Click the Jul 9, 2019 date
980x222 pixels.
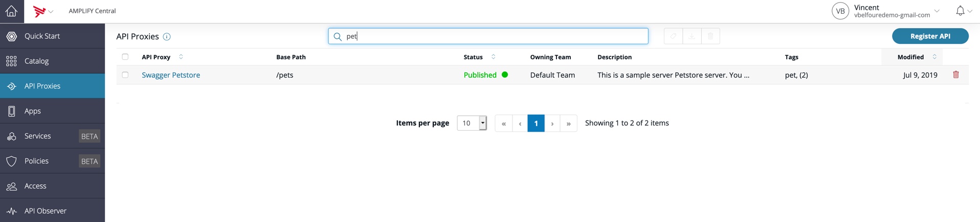coord(920,75)
